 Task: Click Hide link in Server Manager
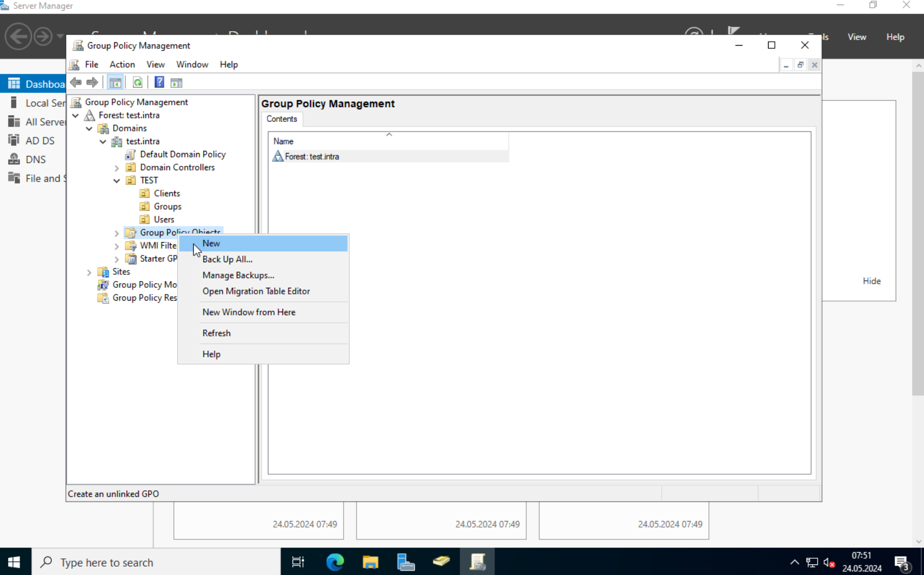[x=872, y=281]
